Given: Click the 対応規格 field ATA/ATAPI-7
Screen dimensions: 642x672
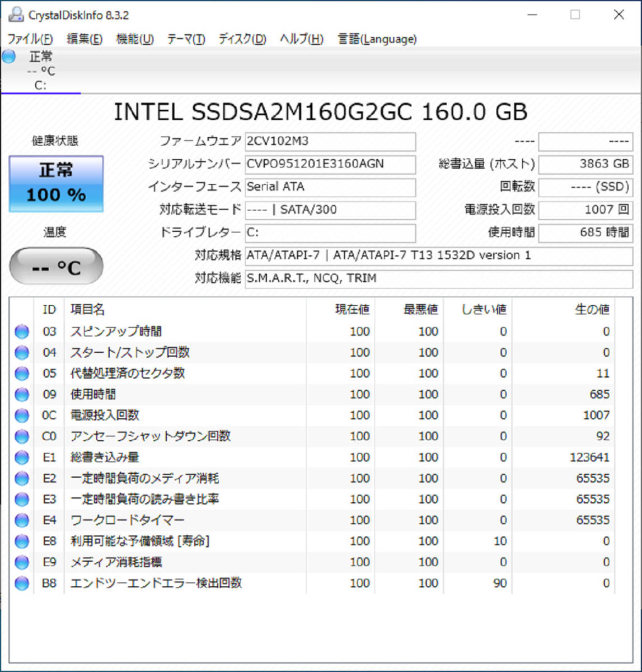Looking at the screenshot, I should click(x=439, y=256).
